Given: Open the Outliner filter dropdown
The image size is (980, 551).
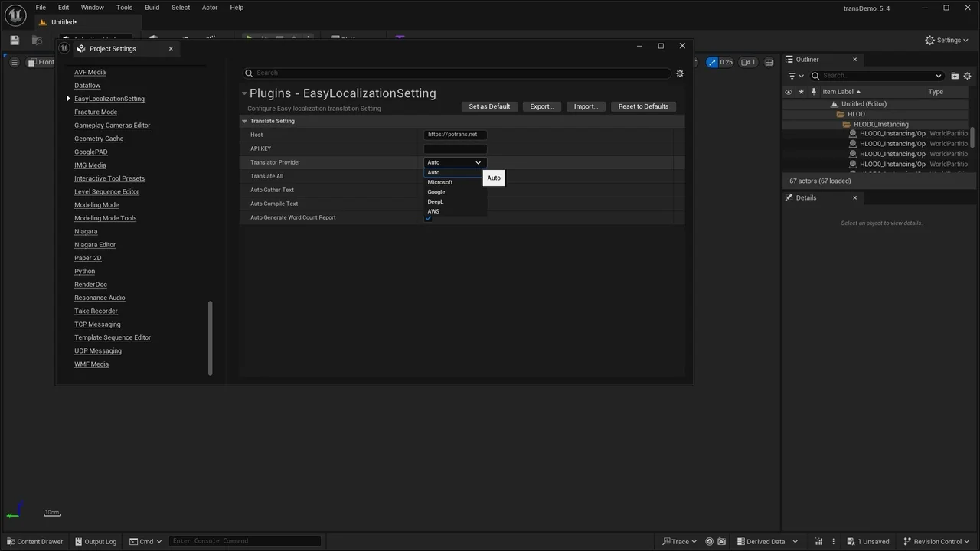Looking at the screenshot, I should pos(795,76).
